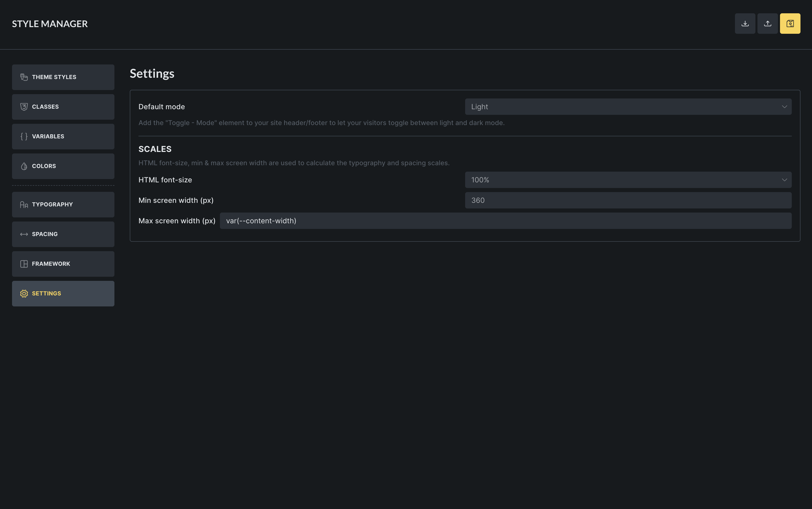
Task: Switch to the Framework section
Action: click(x=63, y=264)
